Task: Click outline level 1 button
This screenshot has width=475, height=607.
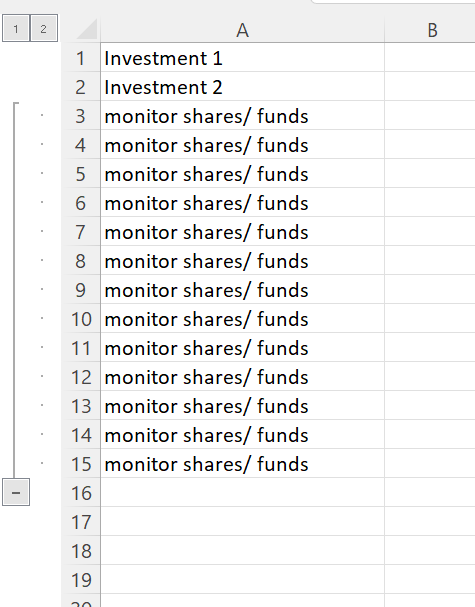Action: (x=16, y=28)
